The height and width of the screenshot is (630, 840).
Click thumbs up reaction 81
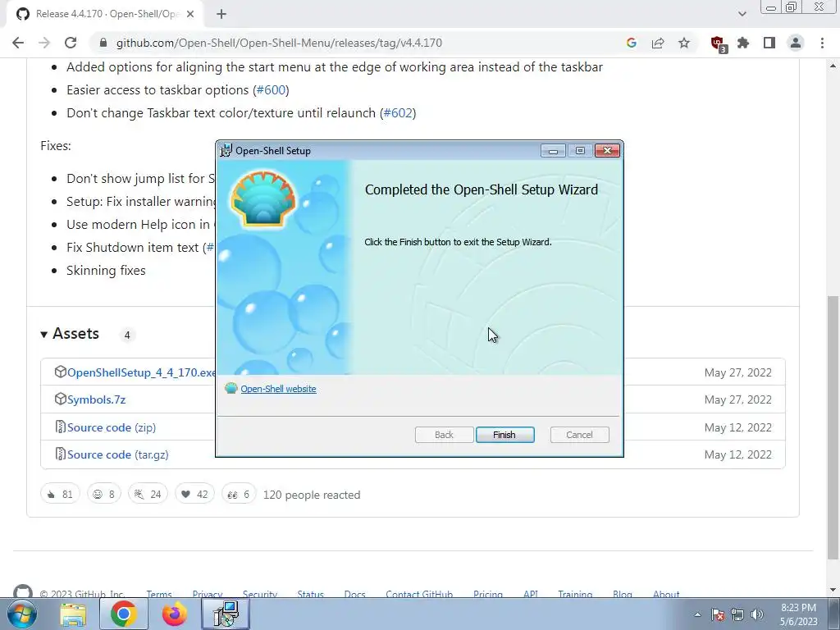(x=60, y=494)
